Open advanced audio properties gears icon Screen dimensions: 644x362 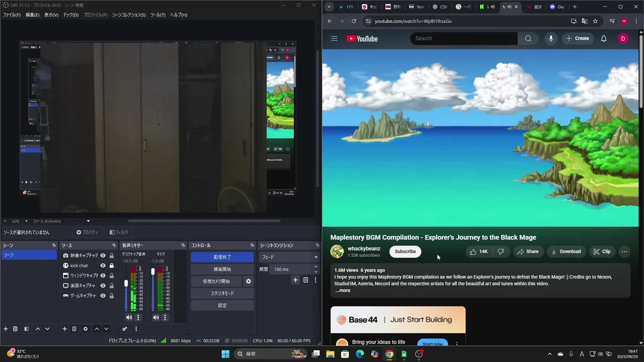(x=125, y=329)
